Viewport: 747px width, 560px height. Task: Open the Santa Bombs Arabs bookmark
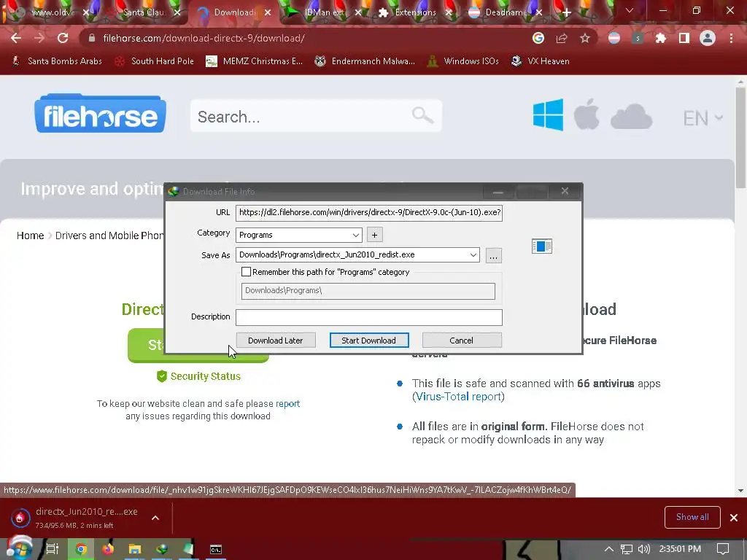pos(57,61)
